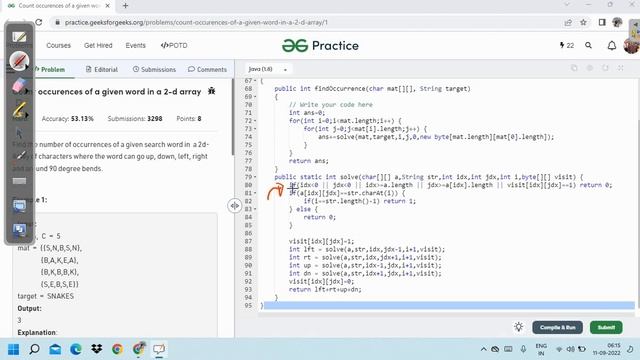The width and height of the screenshot is (640, 360).
Task: Toggle the lightbulb theme icon near Compile
Action: 518,327
